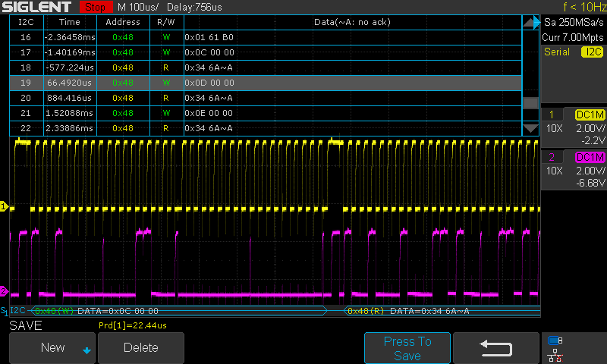Click the f < 10Hz frequency counter
Viewport: 607px width, 364px height.
(584, 7)
